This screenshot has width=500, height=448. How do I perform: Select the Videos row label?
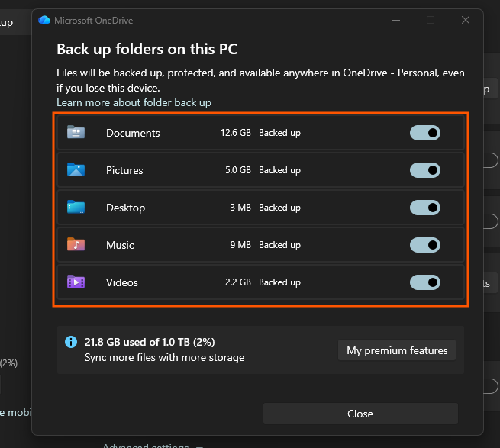coord(122,282)
